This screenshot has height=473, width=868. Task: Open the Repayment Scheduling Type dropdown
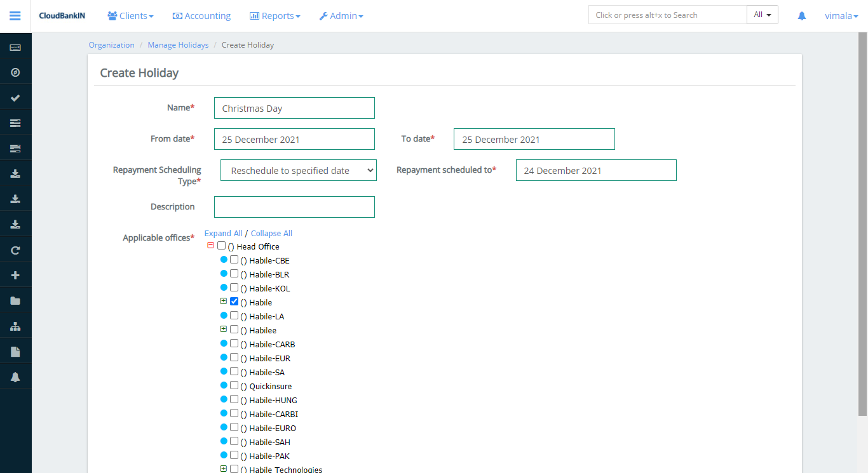298,170
